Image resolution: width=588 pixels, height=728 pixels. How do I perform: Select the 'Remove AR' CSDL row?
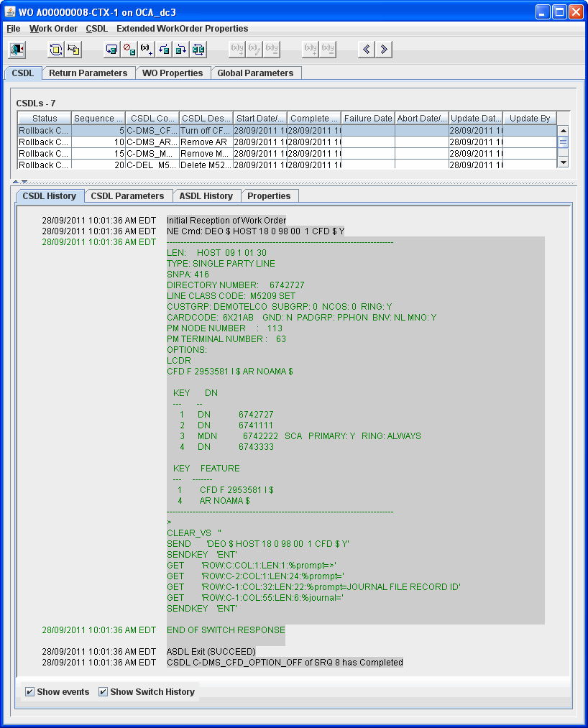tap(287, 142)
